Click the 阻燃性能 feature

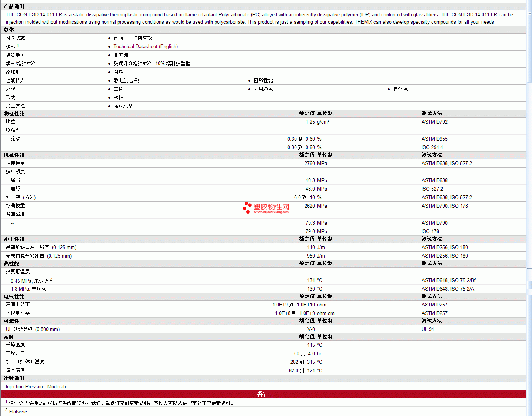pyautogui.click(x=263, y=80)
